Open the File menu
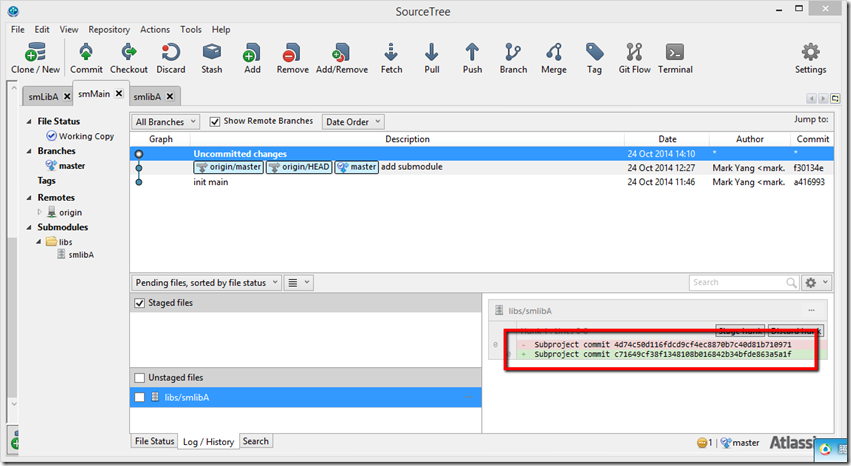Screen dimensions: 851x466 coord(17,29)
